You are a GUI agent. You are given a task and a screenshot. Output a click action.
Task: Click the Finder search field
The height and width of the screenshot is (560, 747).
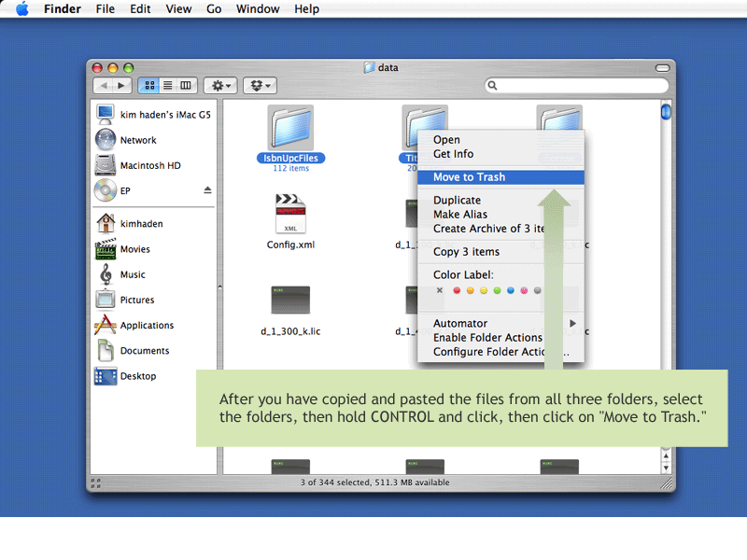coord(576,86)
